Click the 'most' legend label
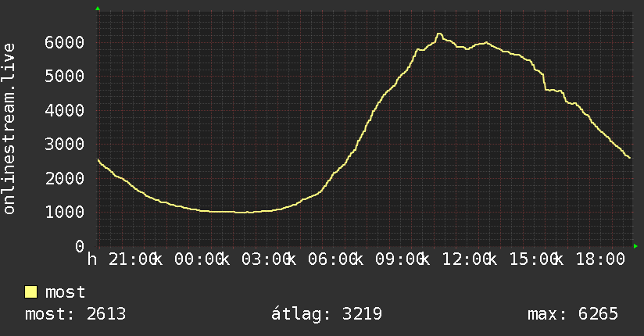The image size is (644, 336). [x=65, y=292]
